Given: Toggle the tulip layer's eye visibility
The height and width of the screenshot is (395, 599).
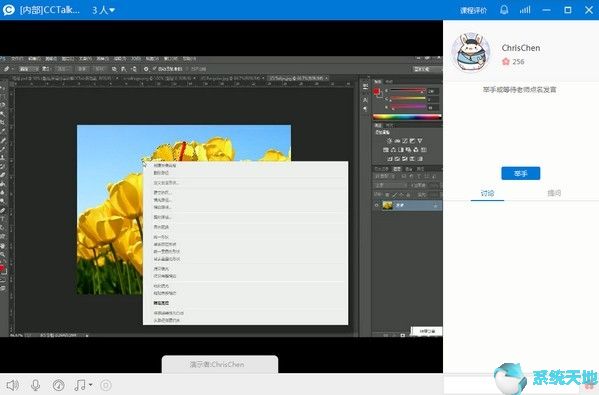Looking at the screenshot, I should coord(377,206).
